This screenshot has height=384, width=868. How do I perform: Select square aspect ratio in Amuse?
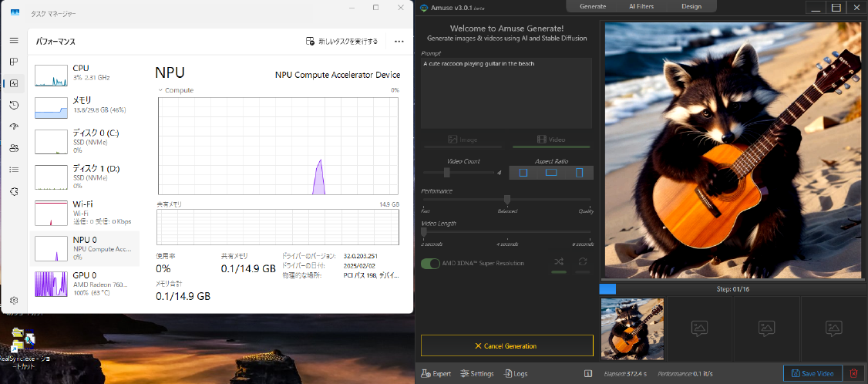523,173
